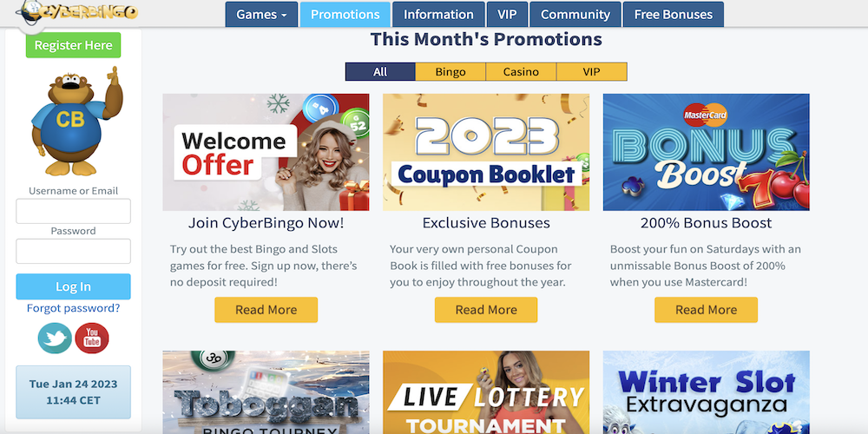Open the Promotions tab

click(345, 15)
